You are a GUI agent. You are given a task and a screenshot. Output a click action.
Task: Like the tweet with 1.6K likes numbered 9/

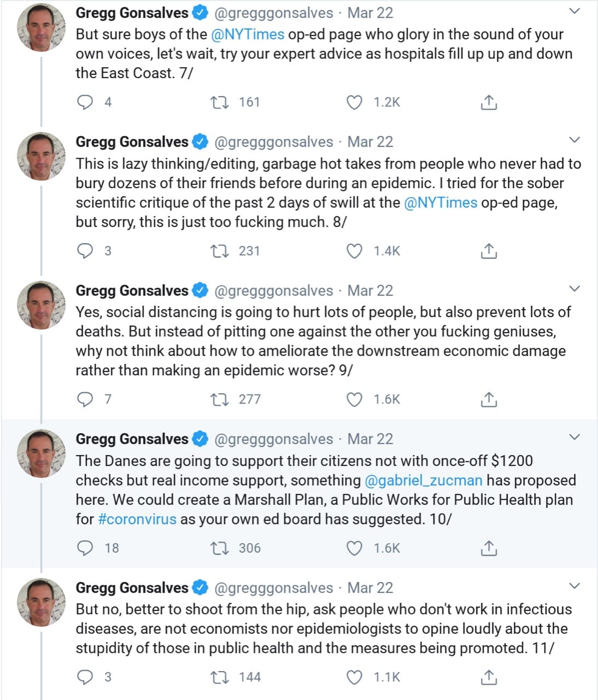(x=355, y=400)
